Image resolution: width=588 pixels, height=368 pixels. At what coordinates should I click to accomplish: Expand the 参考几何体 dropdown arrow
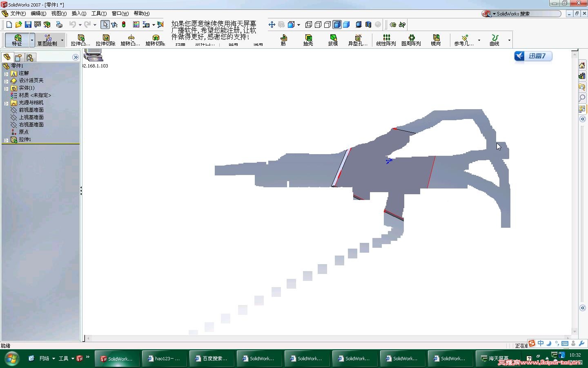coord(479,40)
